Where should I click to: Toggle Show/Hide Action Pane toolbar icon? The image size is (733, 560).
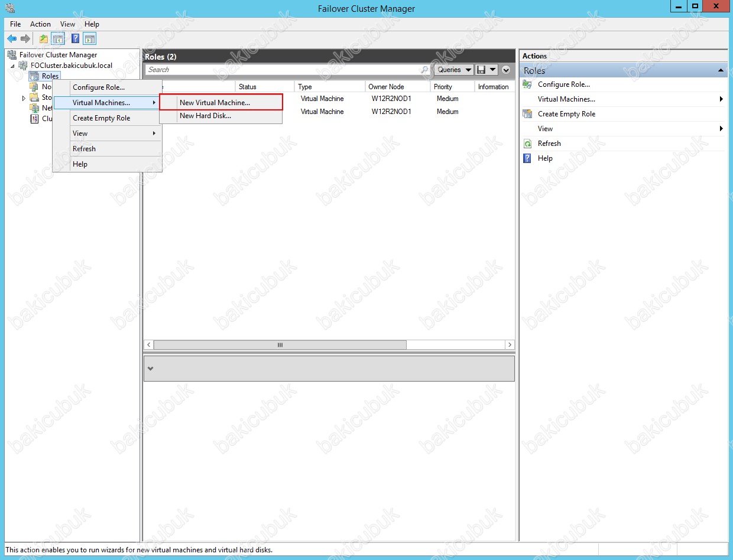pyautogui.click(x=89, y=39)
